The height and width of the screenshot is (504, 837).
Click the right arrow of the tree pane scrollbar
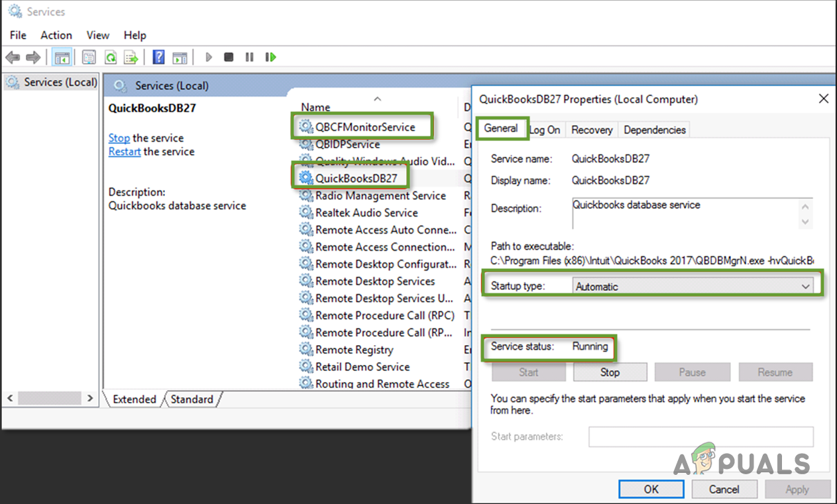coord(90,399)
